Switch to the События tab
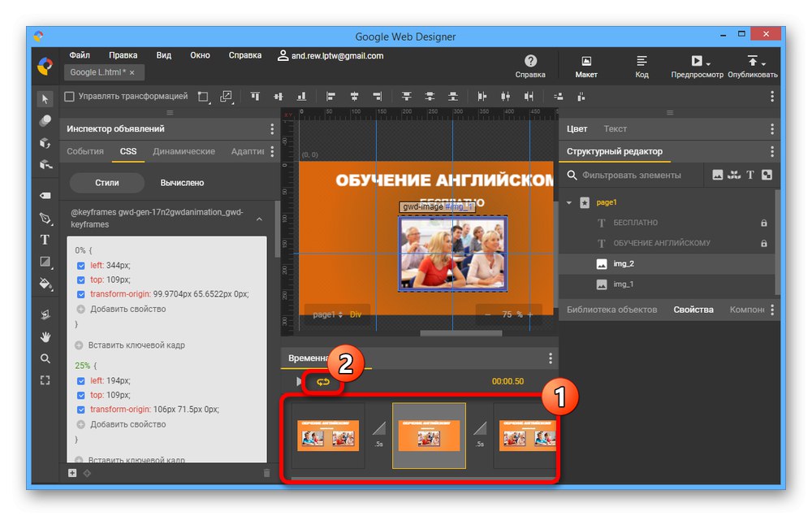 click(85, 151)
